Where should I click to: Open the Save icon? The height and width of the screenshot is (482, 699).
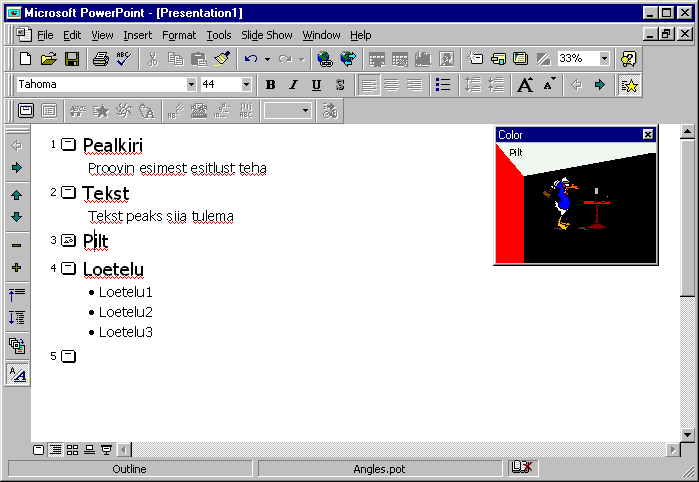pos(70,59)
